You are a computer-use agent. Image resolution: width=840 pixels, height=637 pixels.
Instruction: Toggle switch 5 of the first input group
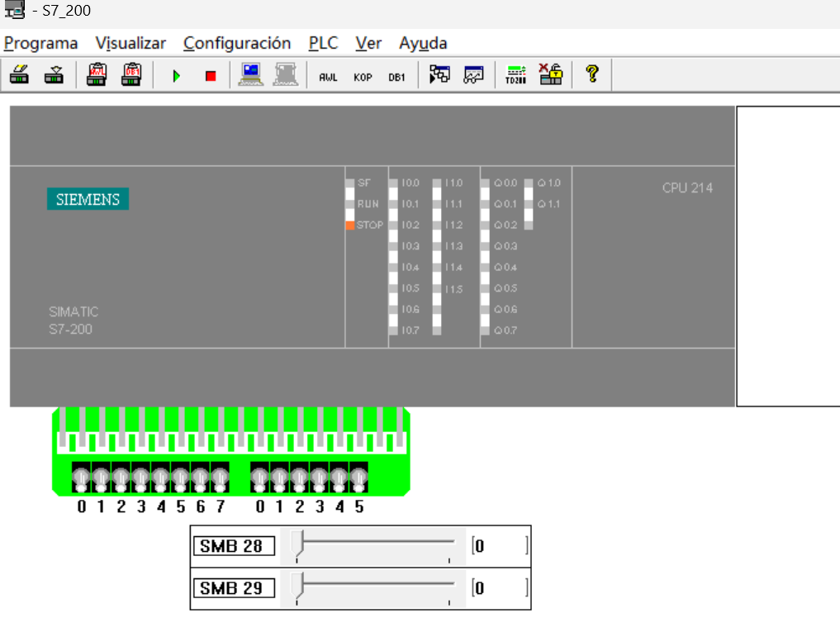[180, 478]
